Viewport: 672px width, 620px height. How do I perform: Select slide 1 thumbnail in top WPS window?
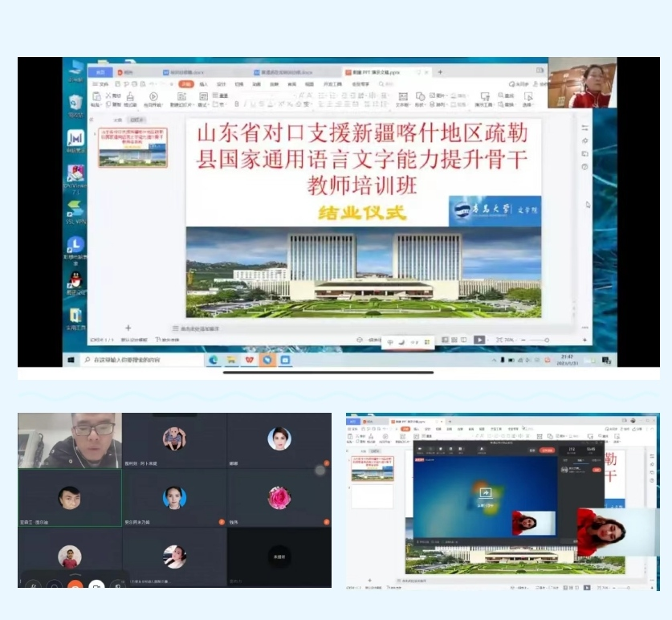(132, 147)
